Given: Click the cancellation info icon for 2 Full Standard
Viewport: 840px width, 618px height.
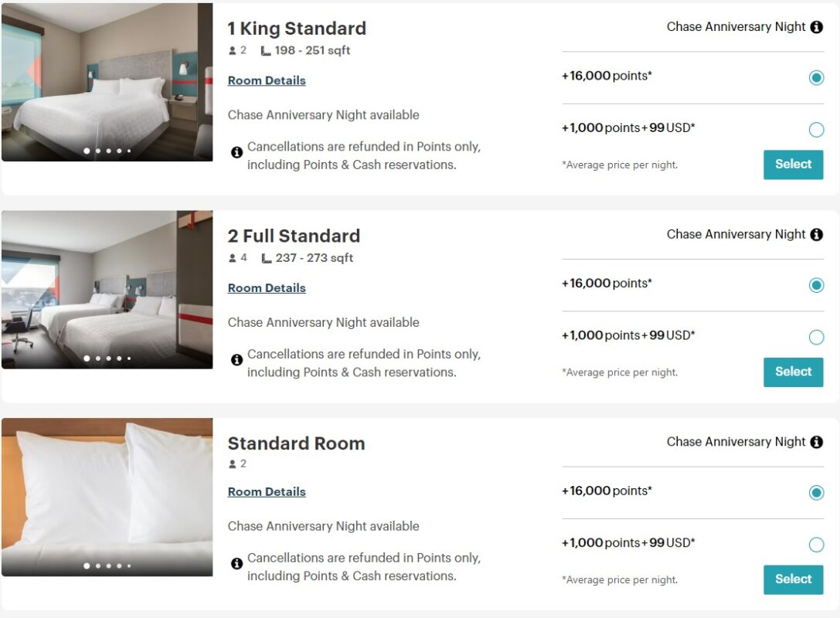Looking at the screenshot, I should coord(237,360).
